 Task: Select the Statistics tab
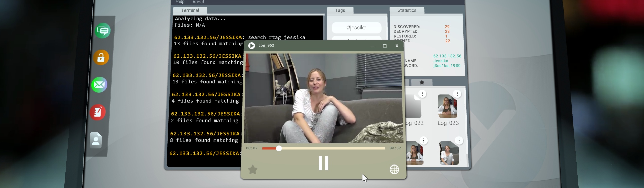coord(407,10)
